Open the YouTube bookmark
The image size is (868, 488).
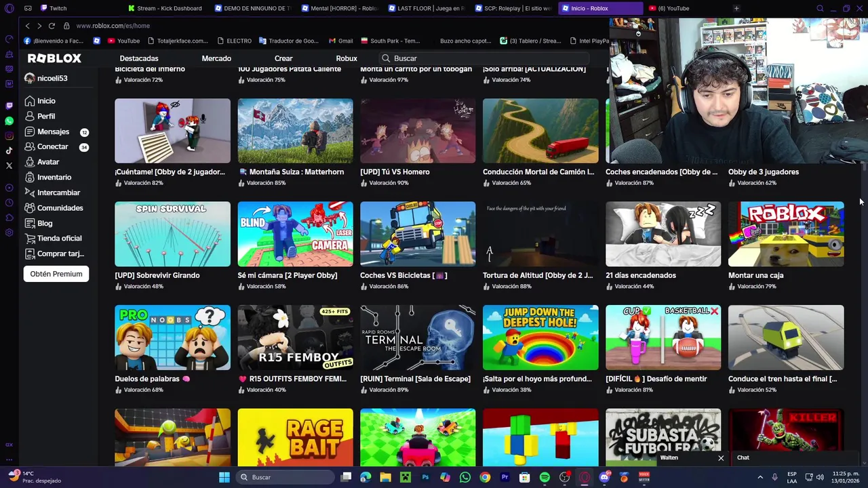(123, 41)
